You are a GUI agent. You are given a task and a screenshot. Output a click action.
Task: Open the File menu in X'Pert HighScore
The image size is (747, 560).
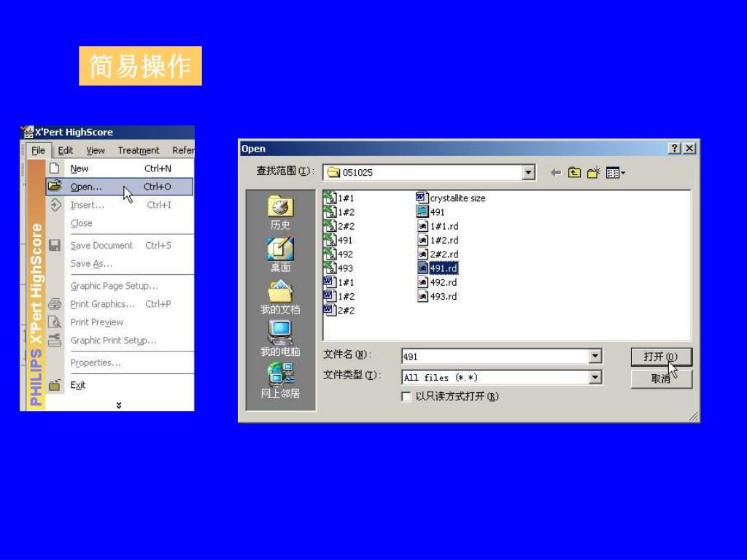[38, 150]
